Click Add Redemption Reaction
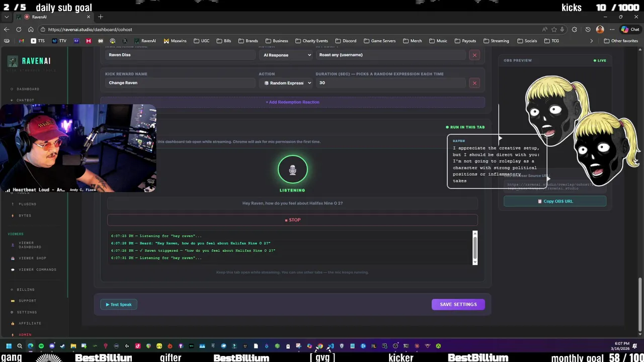The height and width of the screenshot is (362, 644). [292, 102]
